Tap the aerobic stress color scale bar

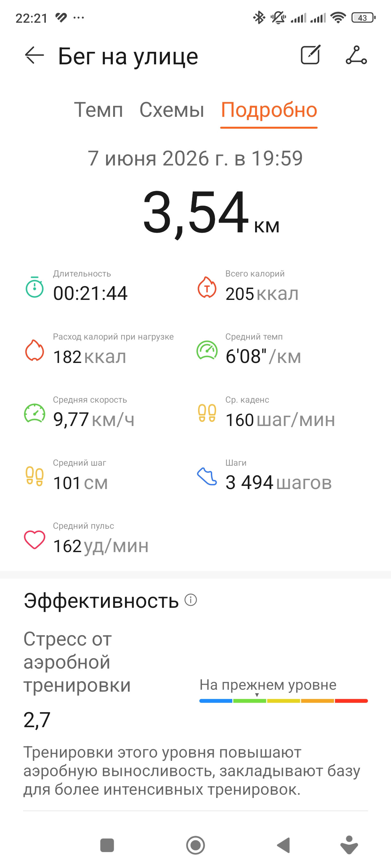point(283,701)
